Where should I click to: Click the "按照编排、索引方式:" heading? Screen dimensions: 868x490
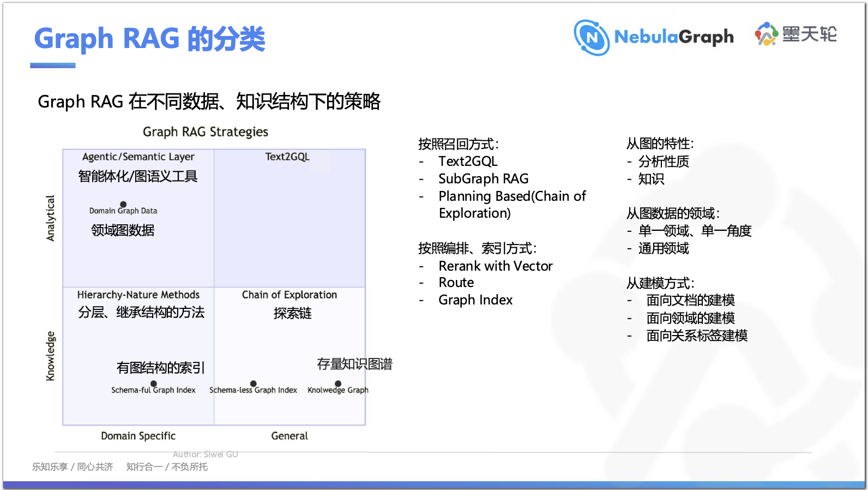478,249
